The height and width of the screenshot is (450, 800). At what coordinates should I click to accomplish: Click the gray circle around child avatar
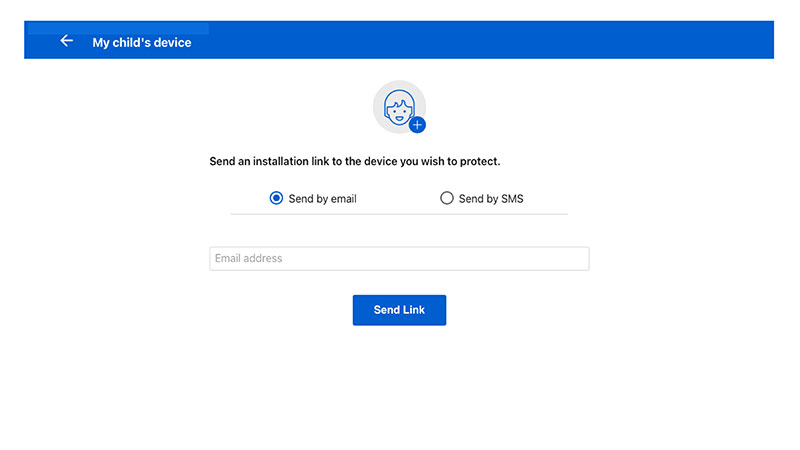click(399, 107)
